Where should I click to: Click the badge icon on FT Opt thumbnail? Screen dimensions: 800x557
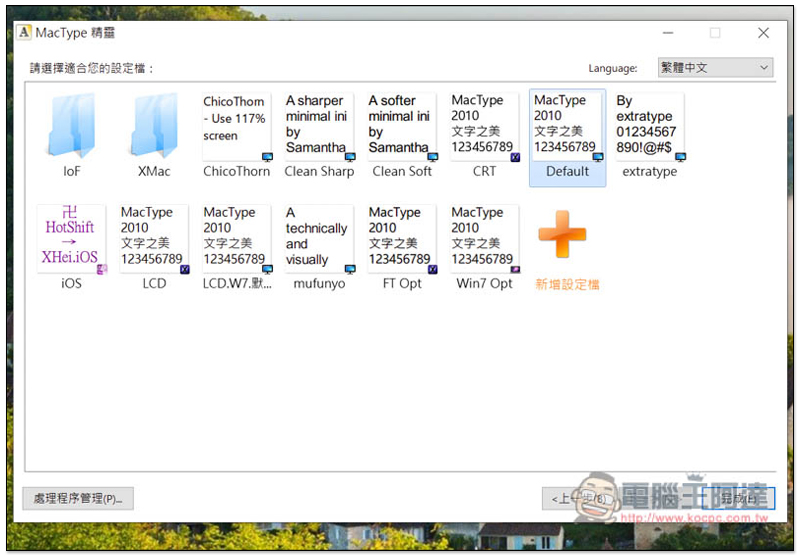pos(433,269)
